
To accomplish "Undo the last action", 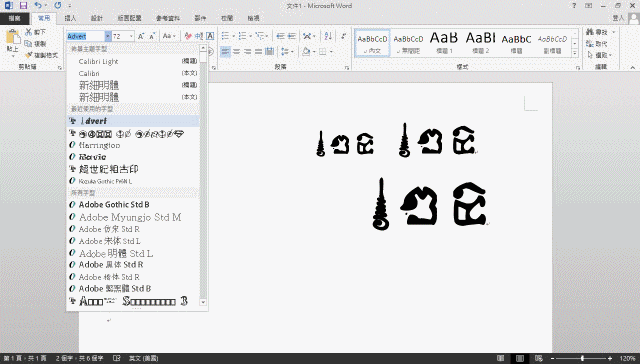I will tap(38, 6).
